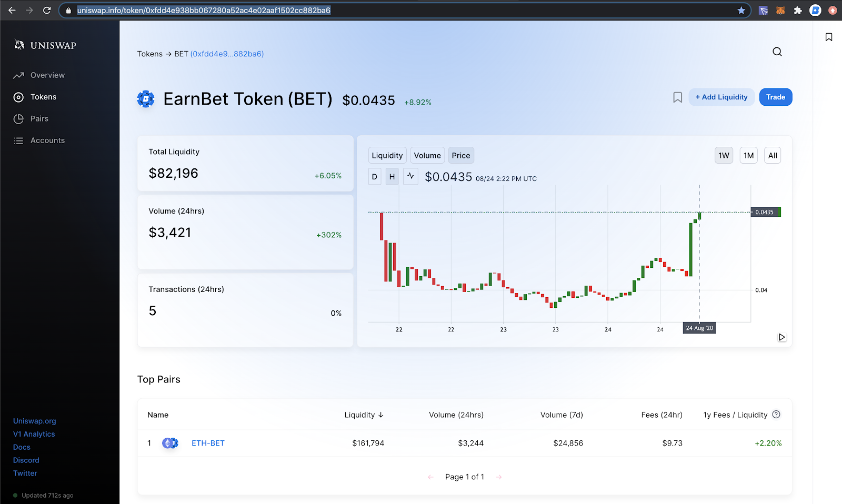Click the +8.92% price change text
The width and height of the screenshot is (842, 504).
418,102
